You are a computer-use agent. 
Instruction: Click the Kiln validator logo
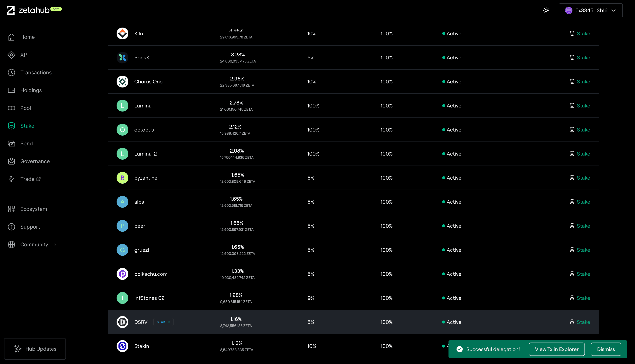[122, 33]
